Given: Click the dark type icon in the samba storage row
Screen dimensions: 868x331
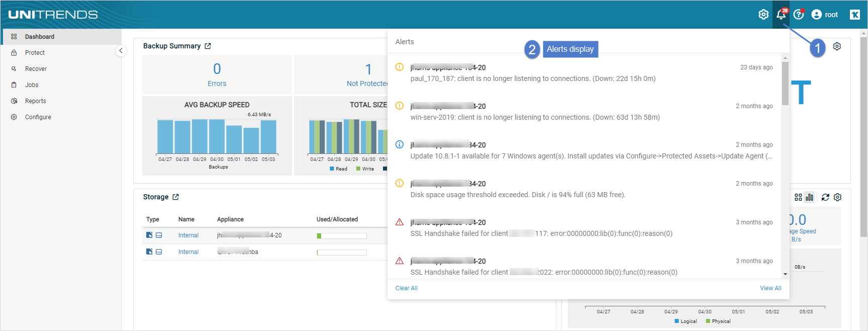Looking at the screenshot, I should click(149, 252).
